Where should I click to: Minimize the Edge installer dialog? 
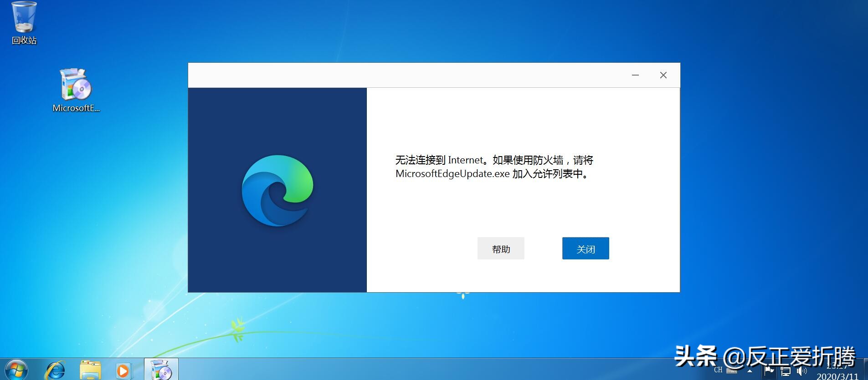(635, 75)
